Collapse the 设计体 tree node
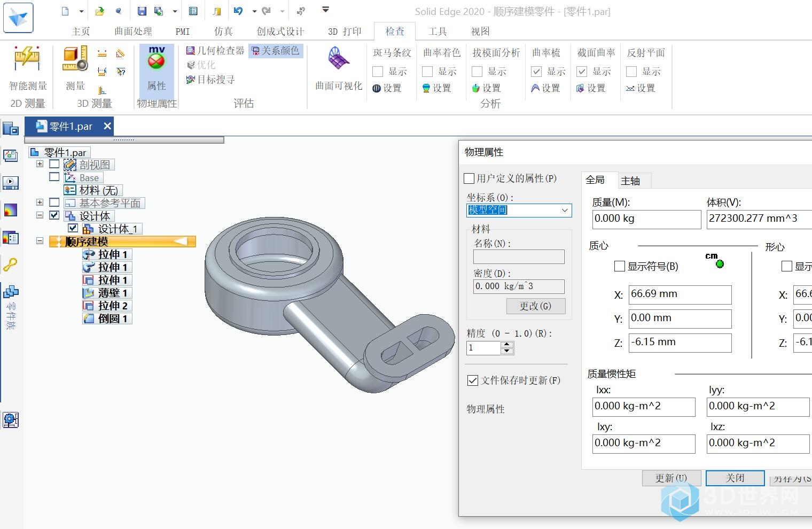Viewport: 812px width, 529px height. click(x=40, y=215)
